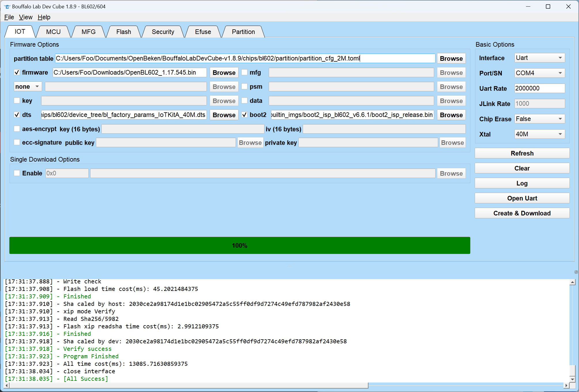This screenshot has height=392, width=579.
Task: Switch to the Efuse tab
Action: tap(203, 32)
